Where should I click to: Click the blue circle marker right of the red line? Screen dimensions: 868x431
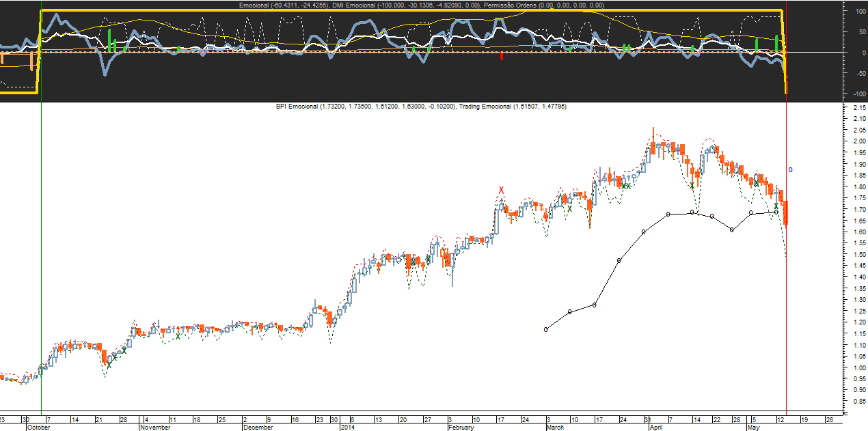pos(791,169)
